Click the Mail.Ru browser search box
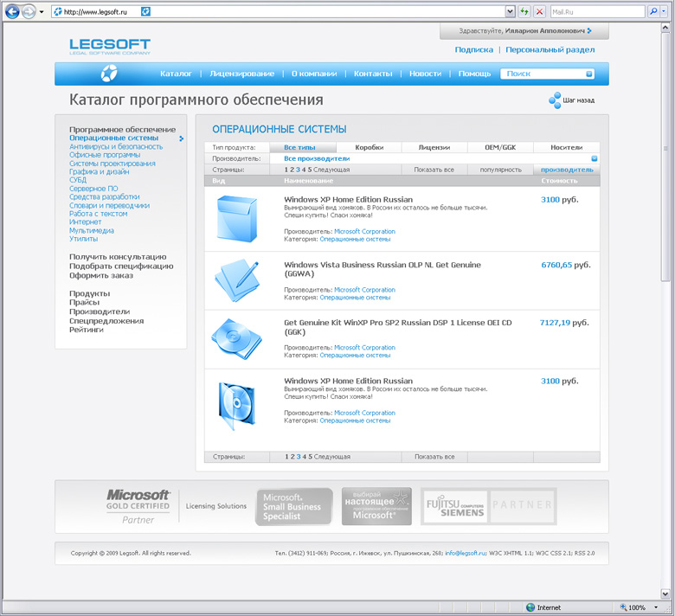The height and width of the screenshot is (616, 675). tap(597, 11)
